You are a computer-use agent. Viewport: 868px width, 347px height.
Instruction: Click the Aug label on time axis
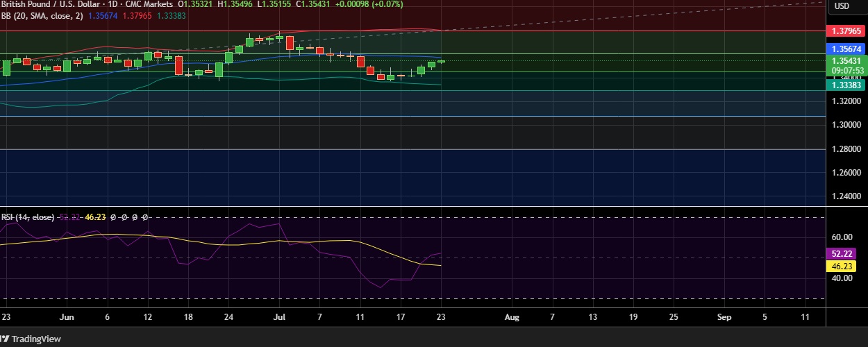coord(512,316)
